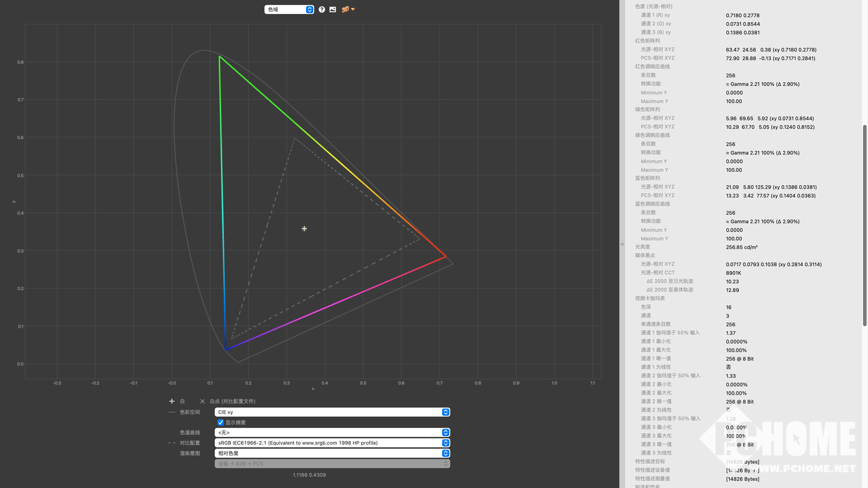Click the 白点 (对比配置文件) legend label
The height and width of the screenshot is (488, 868).
[232, 401]
